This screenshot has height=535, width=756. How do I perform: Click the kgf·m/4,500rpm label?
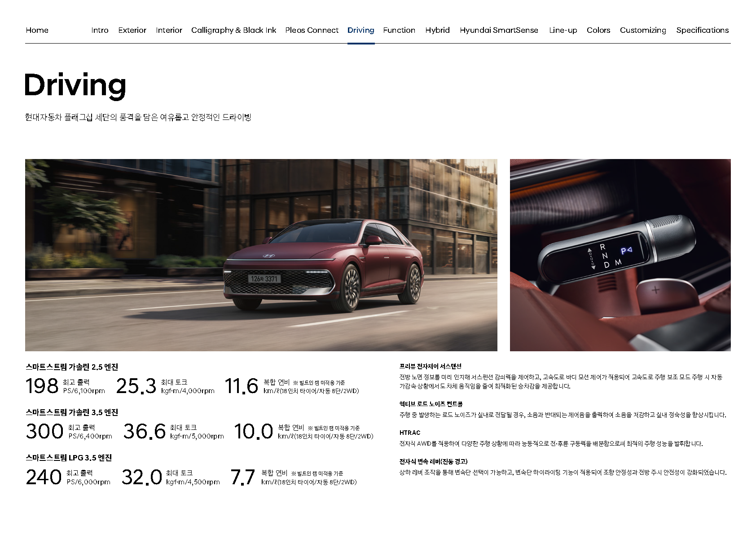[x=193, y=482]
